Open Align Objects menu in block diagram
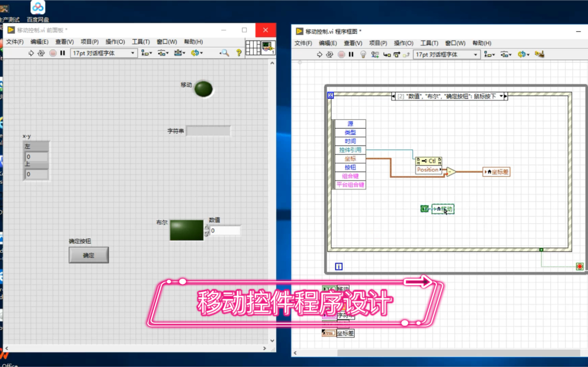Image resolution: width=588 pixels, height=367 pixels. point(490,55)
